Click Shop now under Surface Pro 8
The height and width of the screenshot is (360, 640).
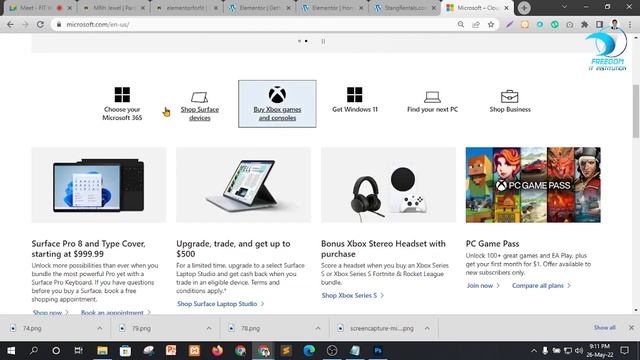coord(51,312)
